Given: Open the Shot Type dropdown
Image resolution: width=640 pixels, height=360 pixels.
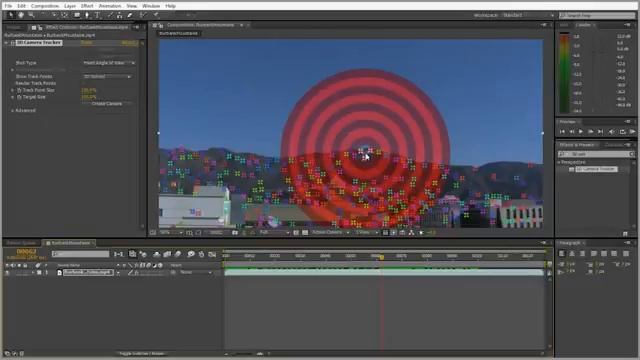Looking at the screenshot, I should click(109, 63).
